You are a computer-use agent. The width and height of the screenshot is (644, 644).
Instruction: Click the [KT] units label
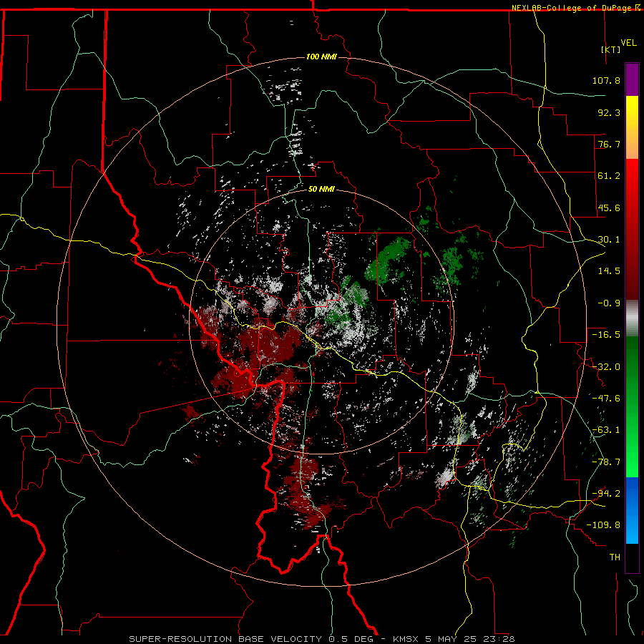(x=611, y=49)
